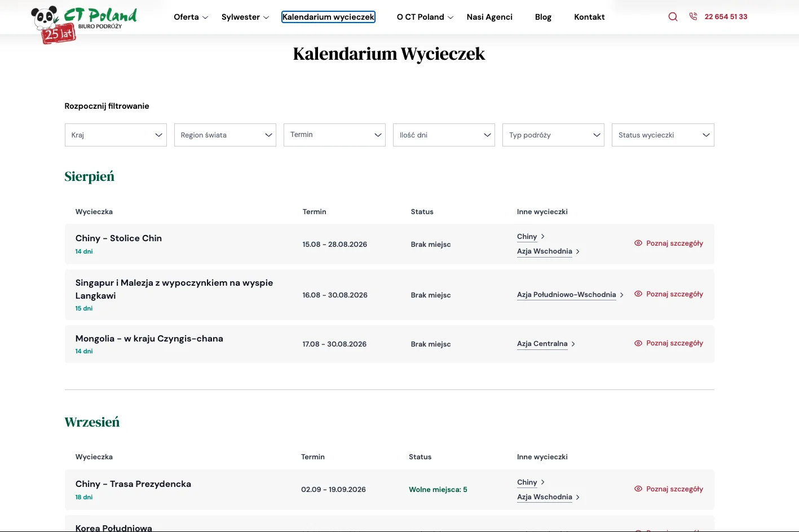Click the date range 16.08 - 30.08.2026
799x532 pixels.
(x=335, y=295)
